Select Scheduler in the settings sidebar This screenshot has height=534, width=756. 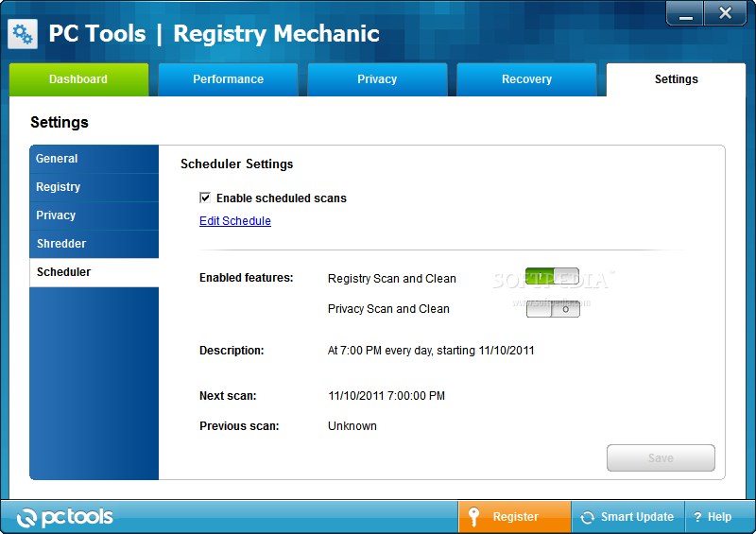94,272
